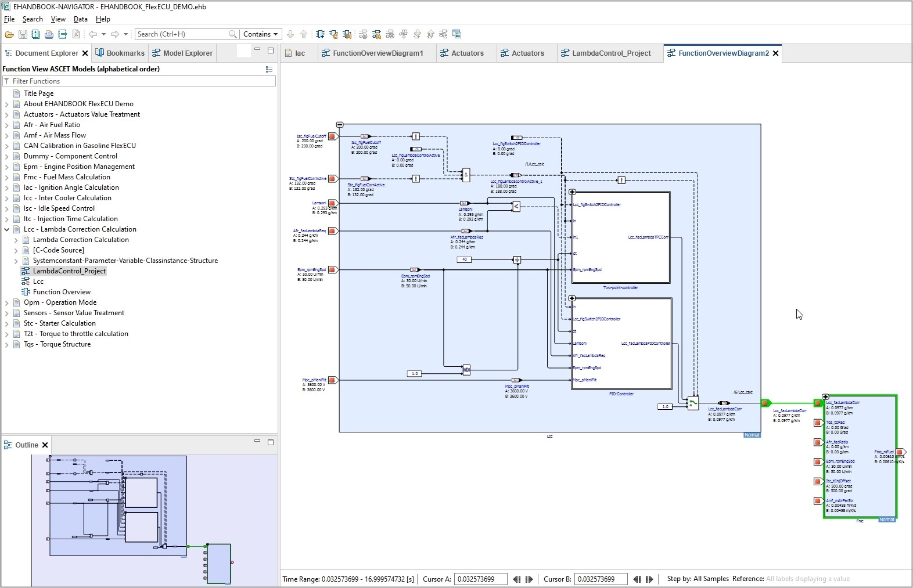Open the Contains search mode dropdown
Image resolution: width=913 pixels, height=588 pixels.
click(260, 34)
